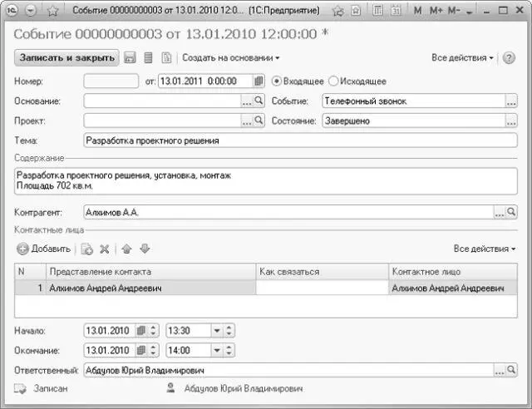The width and height of the screenshot is (532, 409).
Task: Click the magnifier icon in Контрагент field
Action: [511, 212]
